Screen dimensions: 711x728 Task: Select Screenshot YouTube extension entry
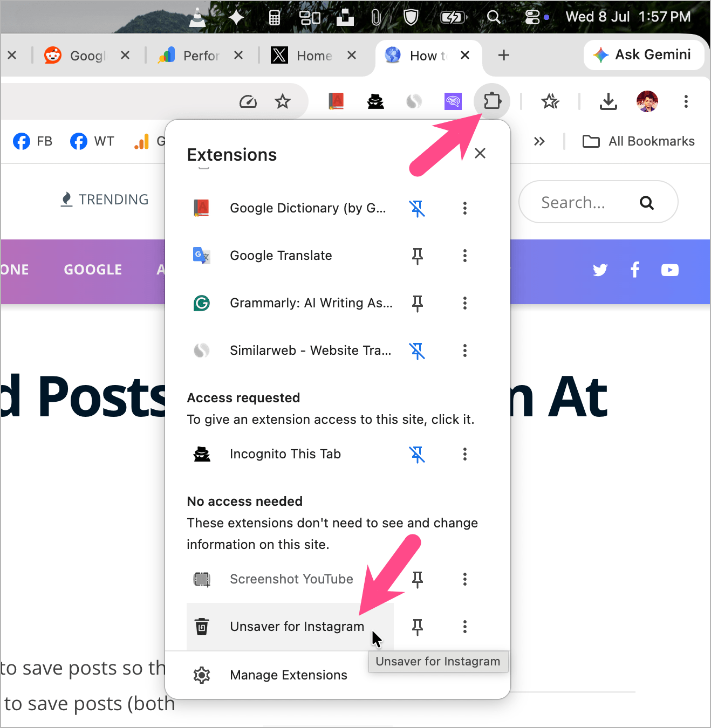tap(290, 579)
